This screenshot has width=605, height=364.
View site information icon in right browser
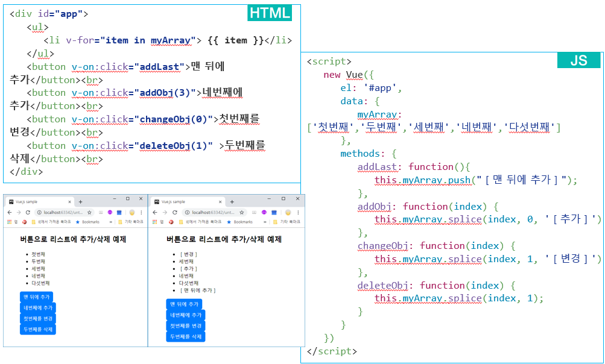pos(187,213)
